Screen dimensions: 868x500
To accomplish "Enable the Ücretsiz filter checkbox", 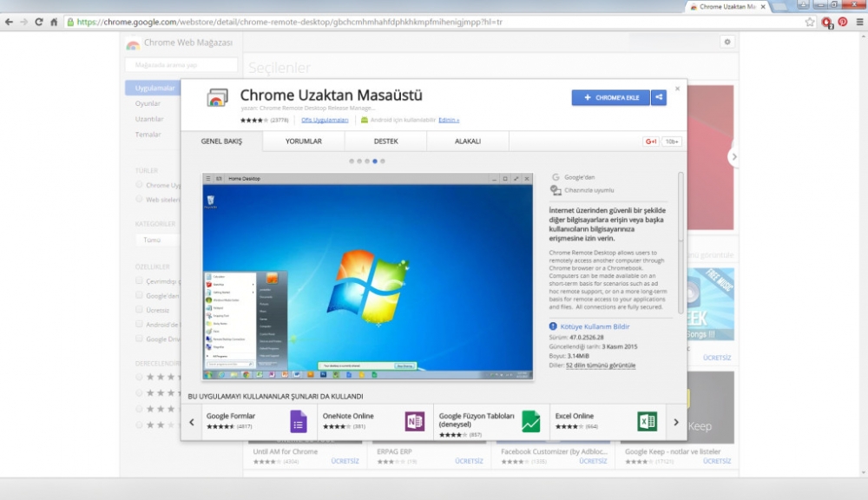I will (139, 310).
